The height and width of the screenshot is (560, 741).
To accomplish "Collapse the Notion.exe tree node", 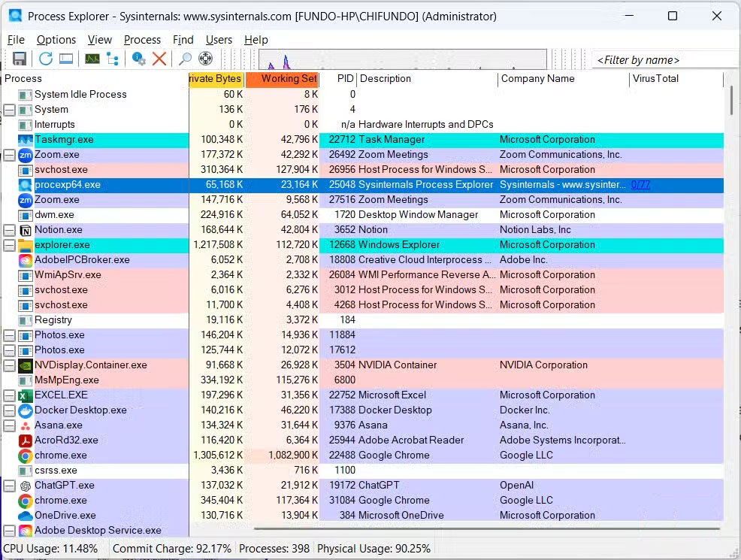I will tap(10, 230).
